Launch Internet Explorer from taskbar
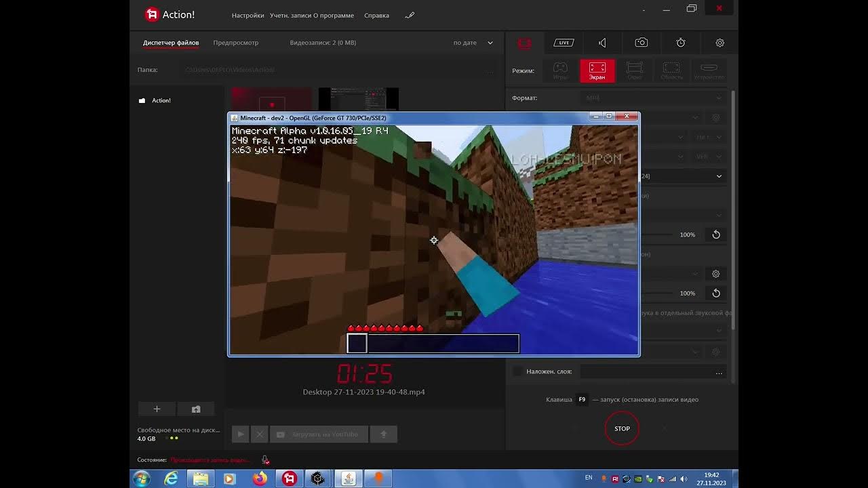Image resolution: width=868 pixels, height=488 pixels. pos(172,479)
